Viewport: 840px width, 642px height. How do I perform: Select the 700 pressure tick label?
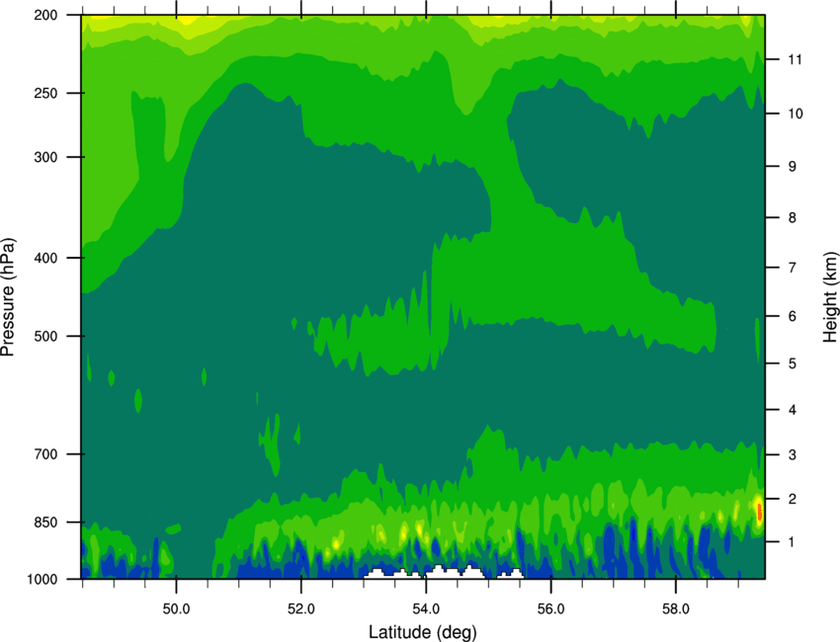click(45, 454)
